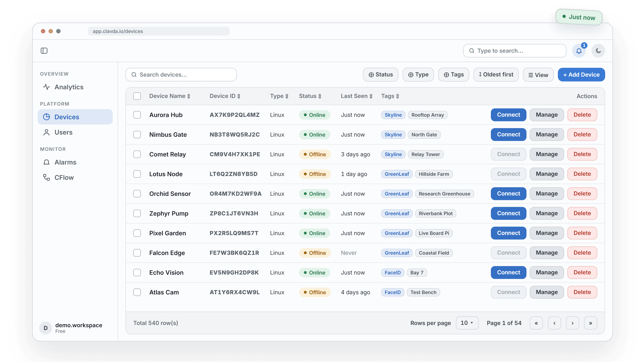644x362 pixels.
Task: Select the Falcon Edge row checkbox
Action: pyautogui.click(x=137, y=253)
